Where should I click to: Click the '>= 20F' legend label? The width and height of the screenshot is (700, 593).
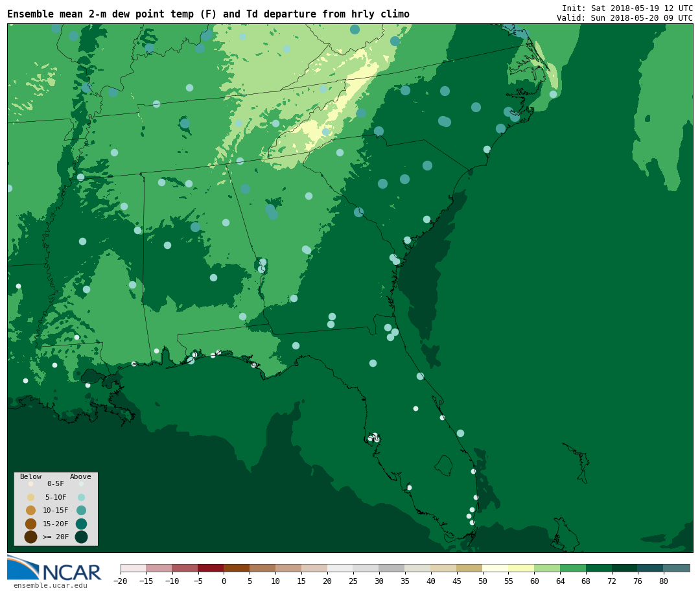tap(56, 537)
